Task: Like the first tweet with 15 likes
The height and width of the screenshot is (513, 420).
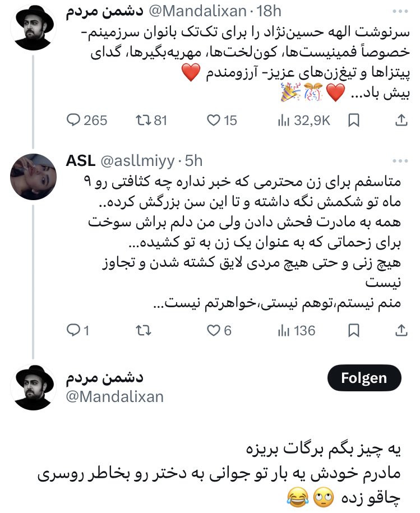Action: coord(213,120)
